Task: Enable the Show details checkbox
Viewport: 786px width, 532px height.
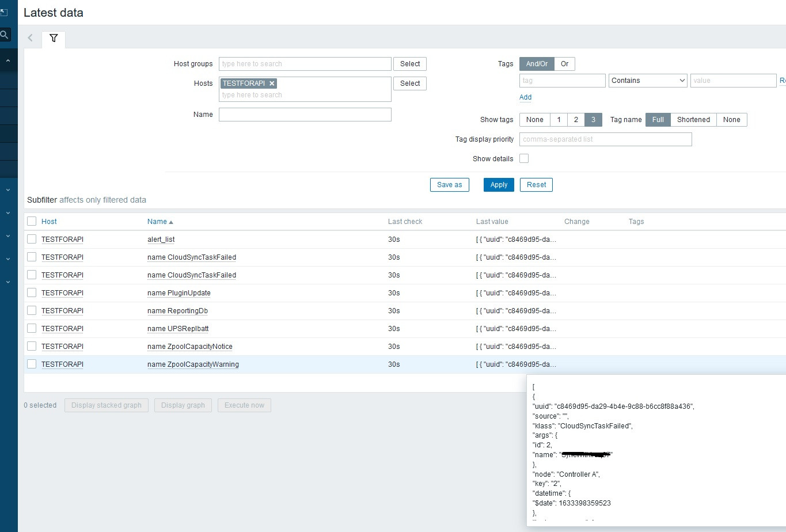Action: coord(524,158)
